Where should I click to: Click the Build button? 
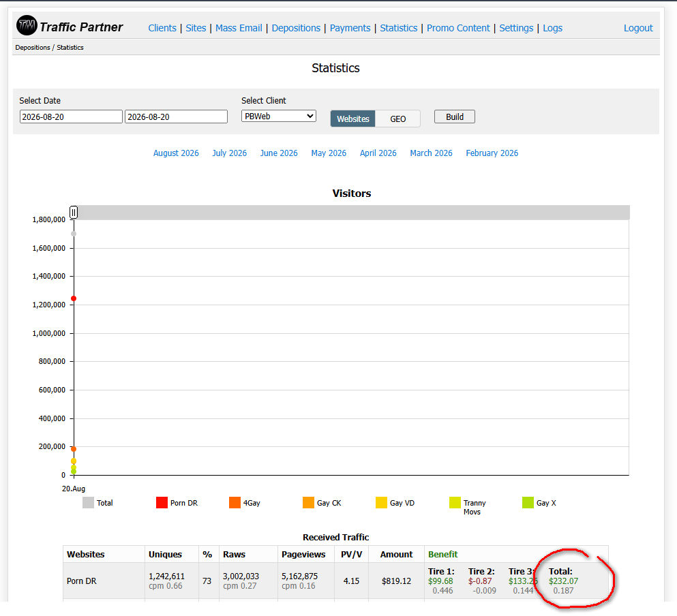pos(455,117)
